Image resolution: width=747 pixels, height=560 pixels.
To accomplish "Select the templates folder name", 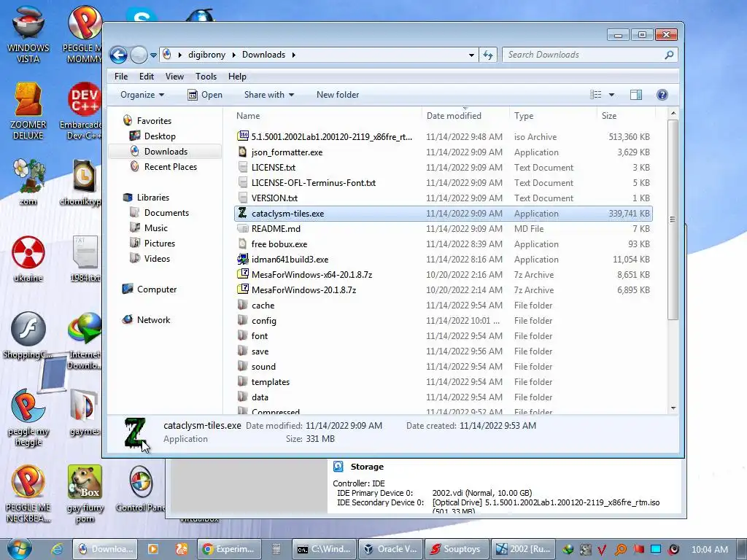I will pyautogui.click(x=271, y=382).
